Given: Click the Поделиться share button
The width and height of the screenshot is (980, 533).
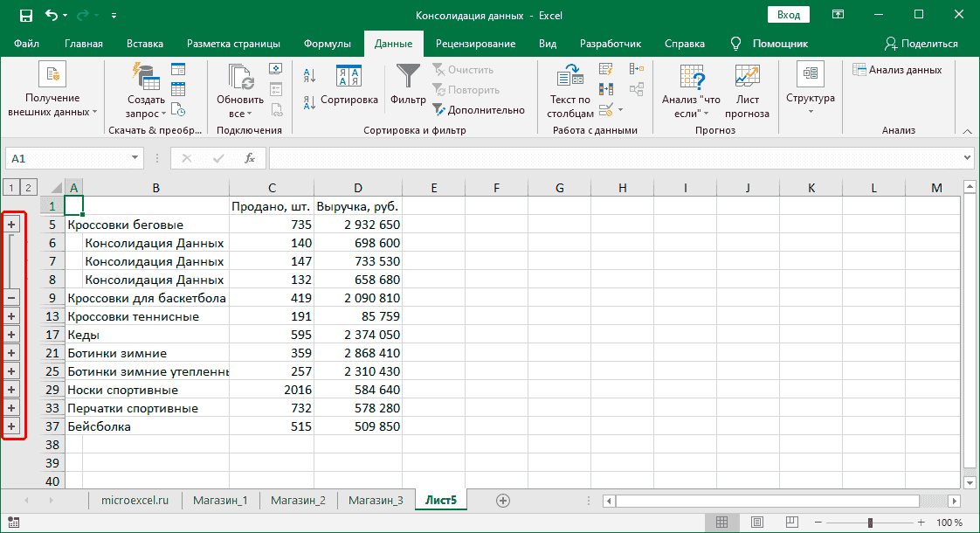Looking at the screenshot, I should point(921,44).
